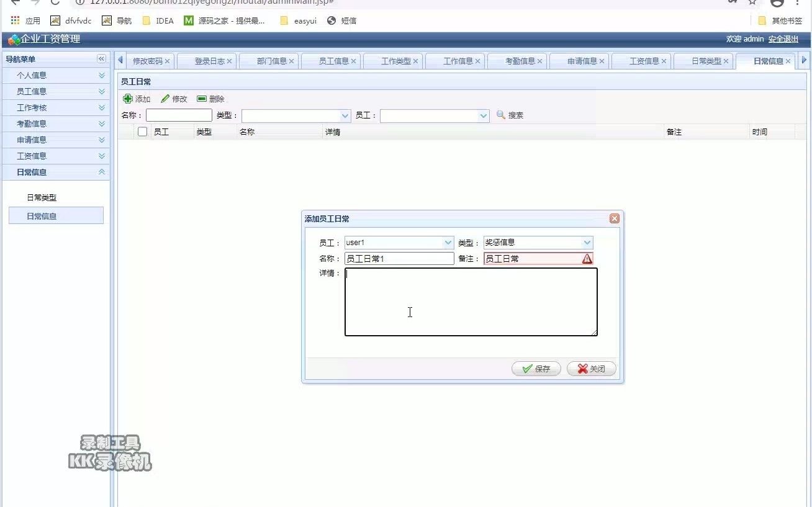Click the 关闭 button
The image size is (812, 507).
(592, 369)
